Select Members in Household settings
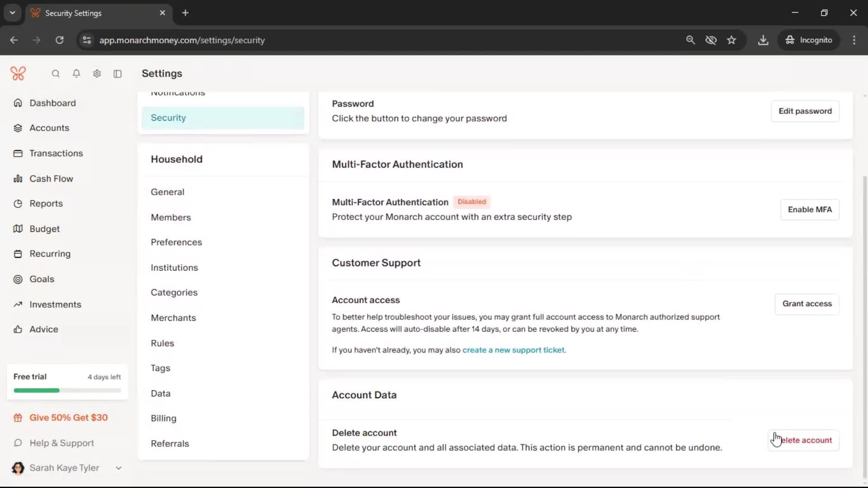 click(170, 217)
